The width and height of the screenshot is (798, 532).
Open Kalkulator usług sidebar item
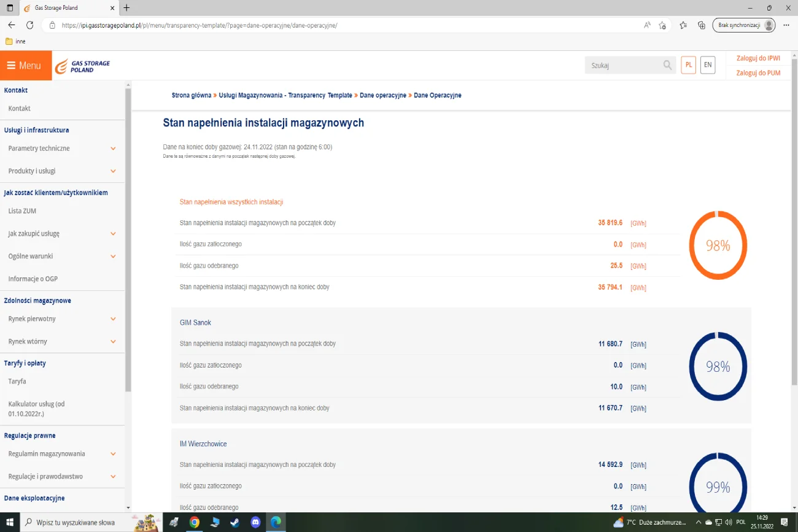point(37,409)
